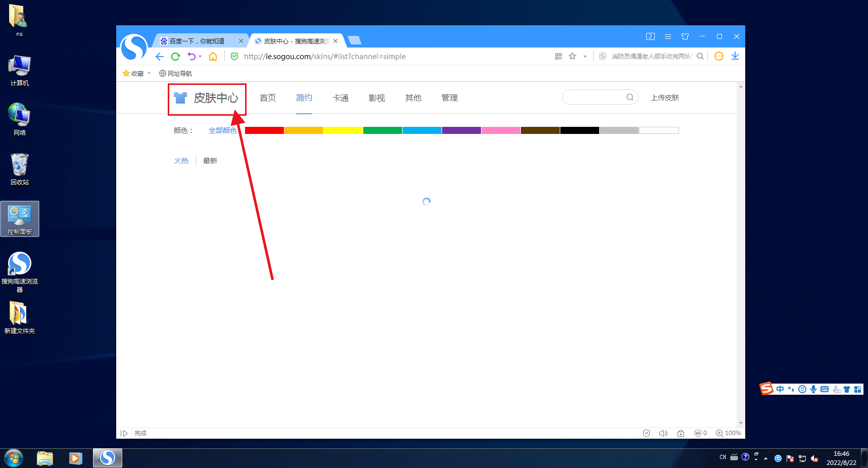Image resolution: width=868 pixels, height=468 pixels.
Task: Open the tab count icon showing 2
Action: pyautogui.click(x=650, y=36)
